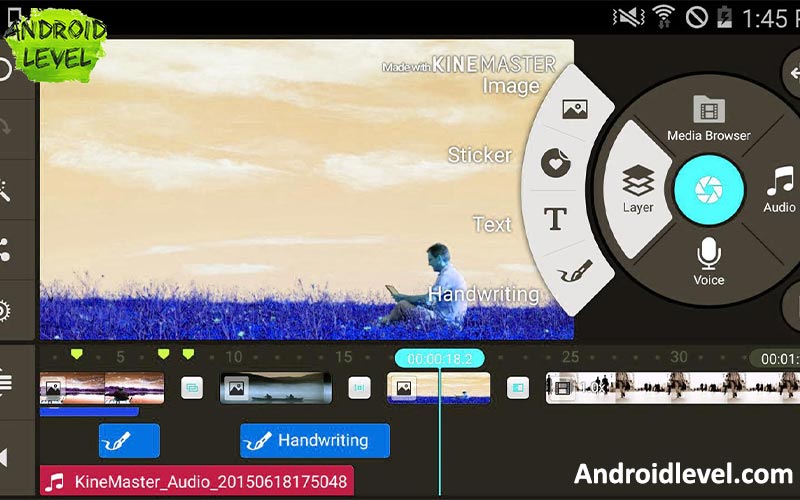Open transition between boat and field clips
This screenshot has height=500, width=800.
[359, 388]
